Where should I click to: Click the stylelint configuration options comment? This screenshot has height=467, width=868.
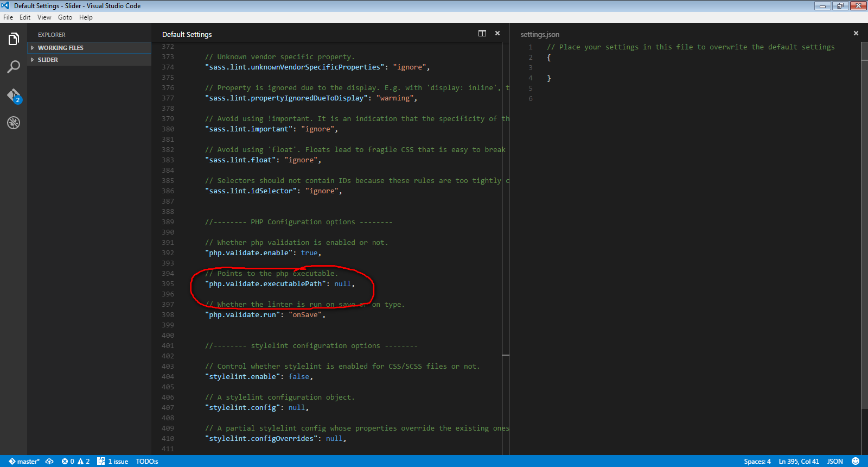311,346
